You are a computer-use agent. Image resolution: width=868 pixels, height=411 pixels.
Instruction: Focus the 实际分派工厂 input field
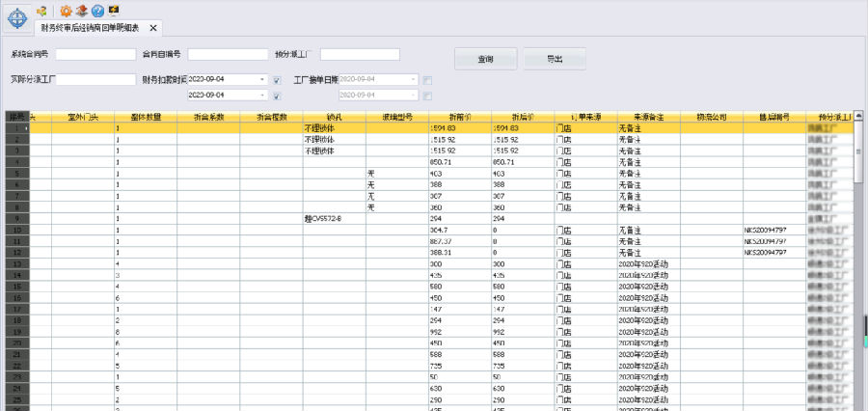[95, 80]
